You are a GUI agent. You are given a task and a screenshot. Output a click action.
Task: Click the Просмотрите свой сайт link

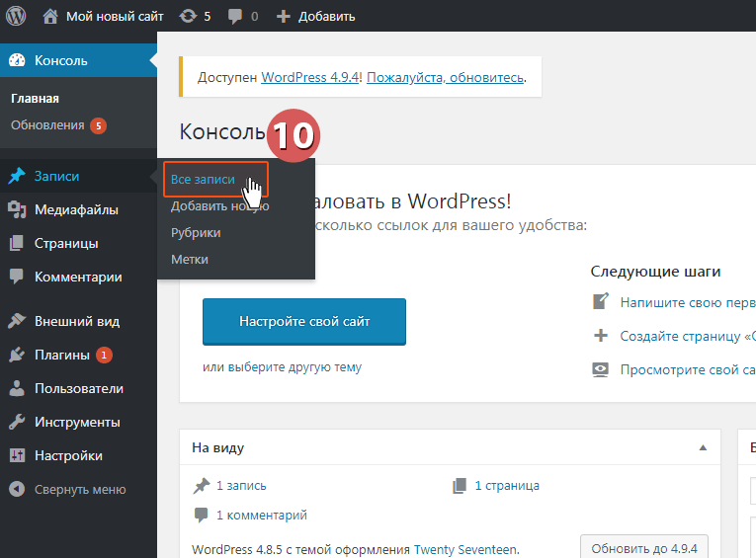pos(688,369)
